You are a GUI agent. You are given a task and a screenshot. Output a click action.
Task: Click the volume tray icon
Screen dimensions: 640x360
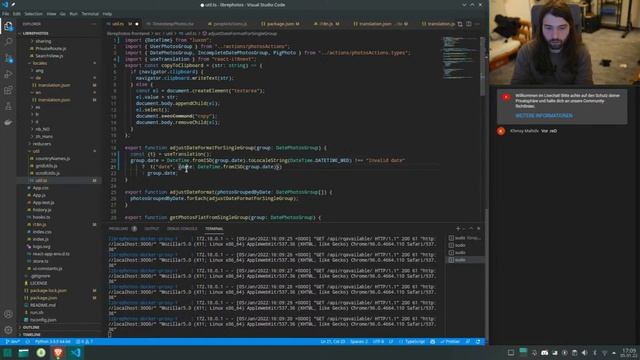(x=584, y=353)
